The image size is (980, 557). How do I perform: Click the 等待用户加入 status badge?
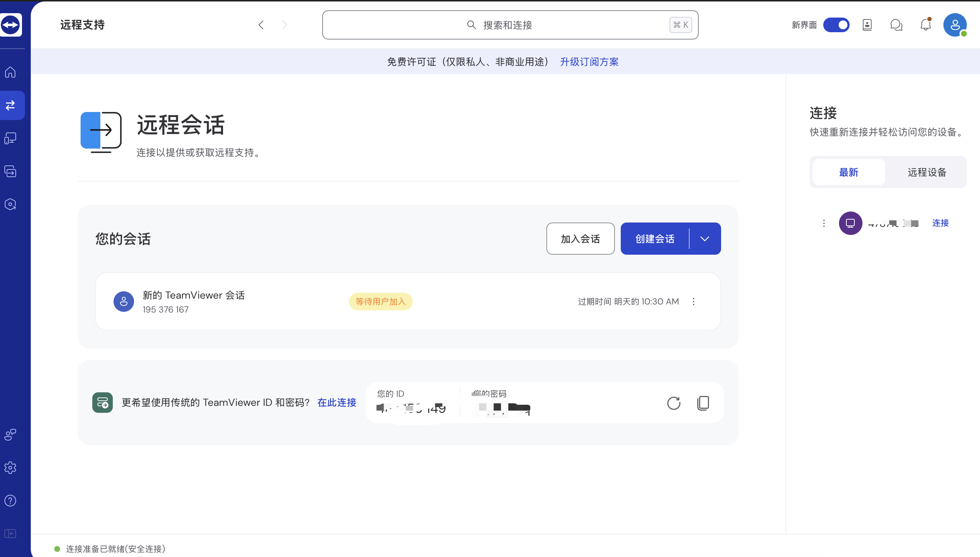pos(381,302)
